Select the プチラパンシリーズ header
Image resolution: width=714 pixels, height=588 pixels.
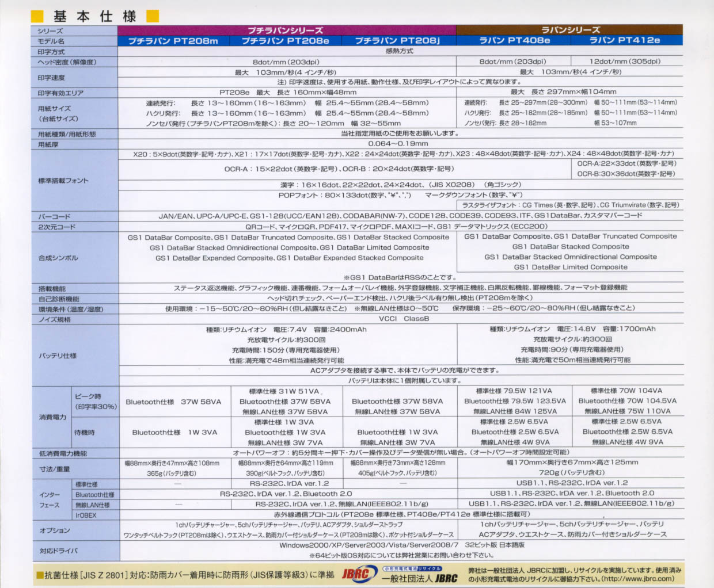tap(286, 30)
